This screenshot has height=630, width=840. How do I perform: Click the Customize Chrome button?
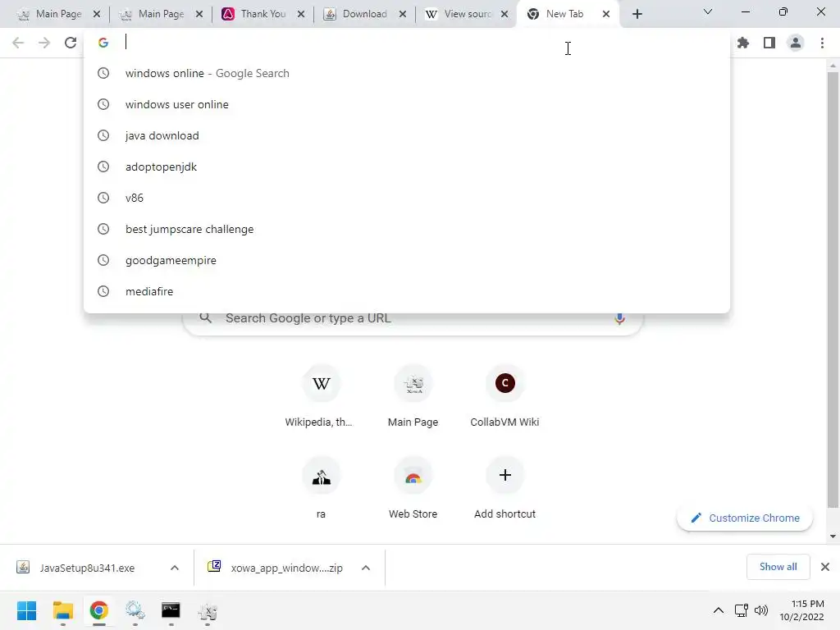tap(745, 518)
